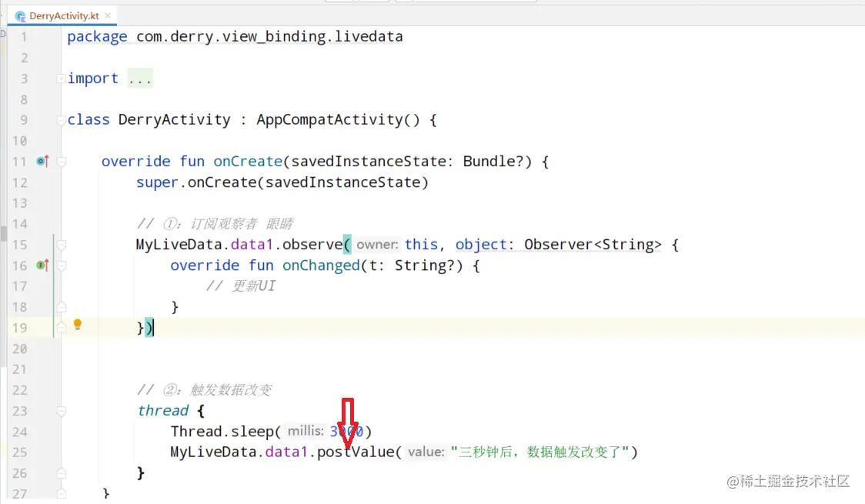Click the string '三秒钟后，数据触发改变了'
This screenshot has height=504, width=865.
[540, 452]
